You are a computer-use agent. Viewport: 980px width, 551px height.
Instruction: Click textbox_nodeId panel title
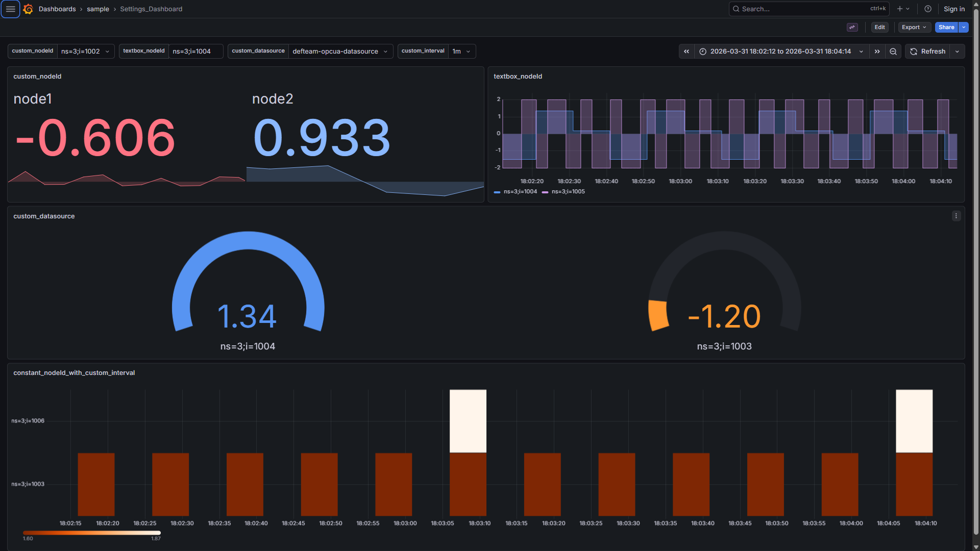click(518, 77)
